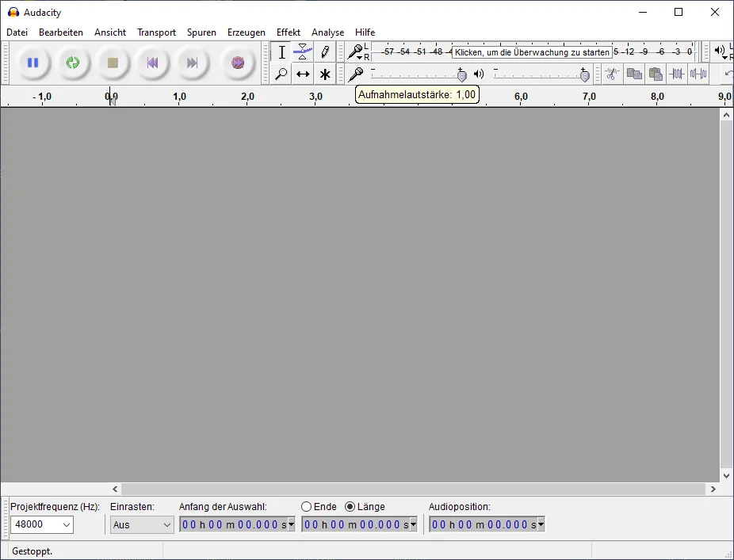734x560 pixels.
Task: Skip to end of the project
Action: click(x=192, y=63)
